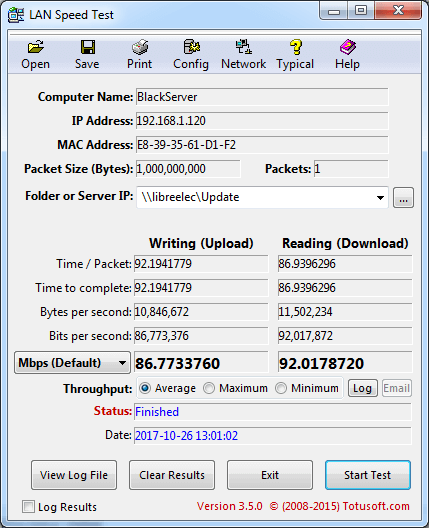Open the Config settings icon

point(191,47)
